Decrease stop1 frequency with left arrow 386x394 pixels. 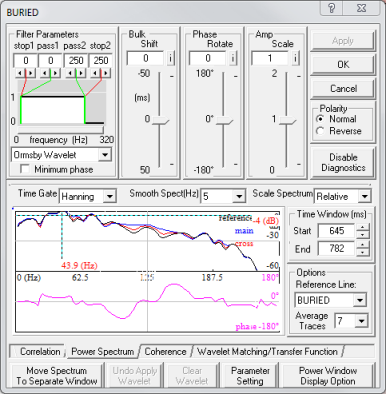(20, 73)
